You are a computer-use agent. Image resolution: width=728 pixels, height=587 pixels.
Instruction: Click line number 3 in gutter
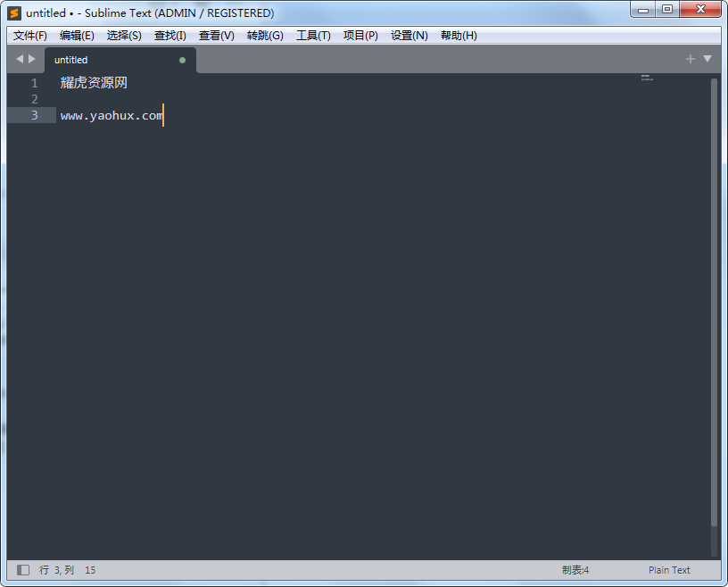tap(35, 115)
